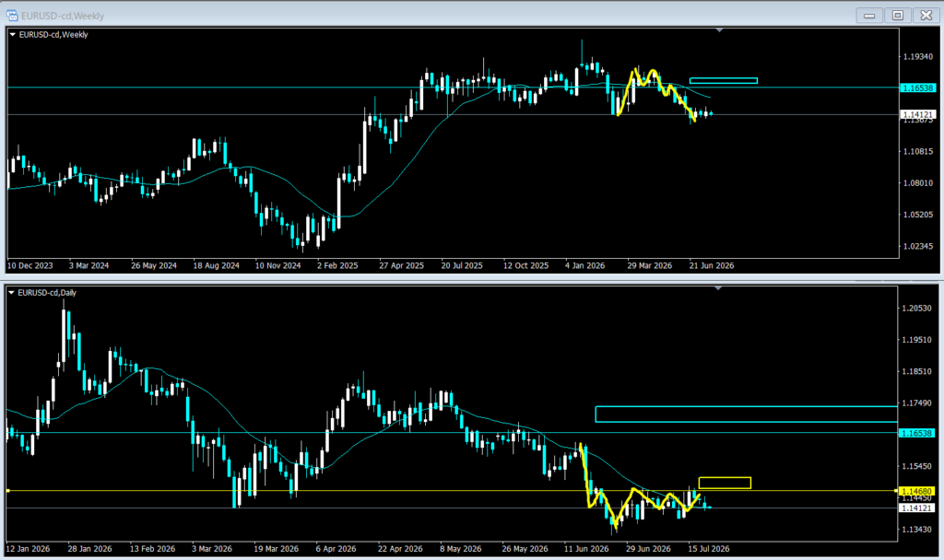Click 20 Jul 2025 date on Weekly axis

pos(462,265)
